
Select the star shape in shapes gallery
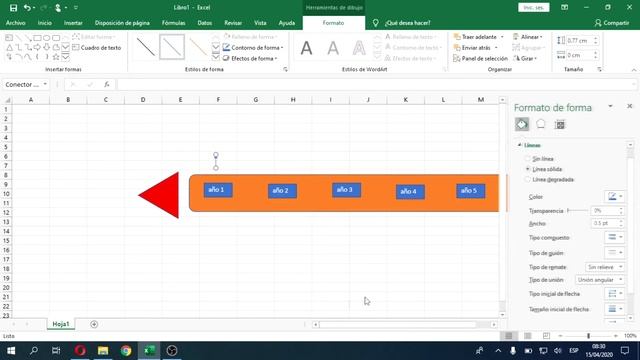56,57
